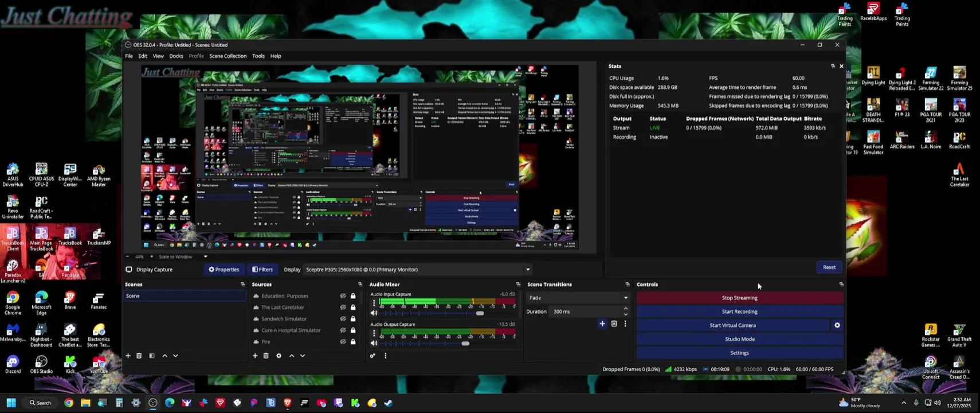Increase transition duration with up arrow
The width and height of the screenshot is (980, 413).
tap(625, 309)
